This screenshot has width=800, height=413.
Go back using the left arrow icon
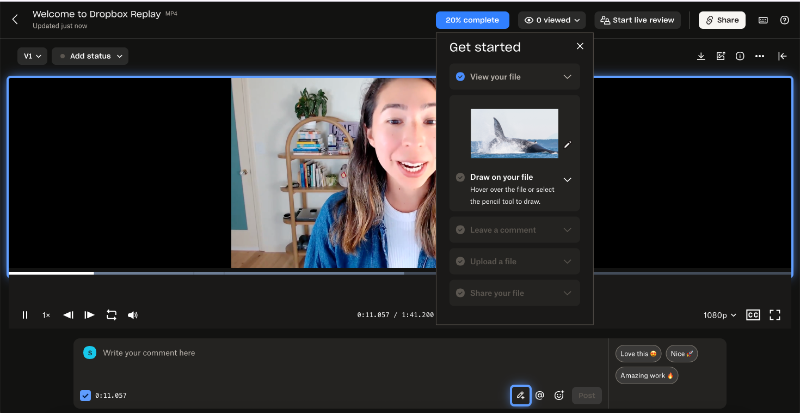point(15,19)
